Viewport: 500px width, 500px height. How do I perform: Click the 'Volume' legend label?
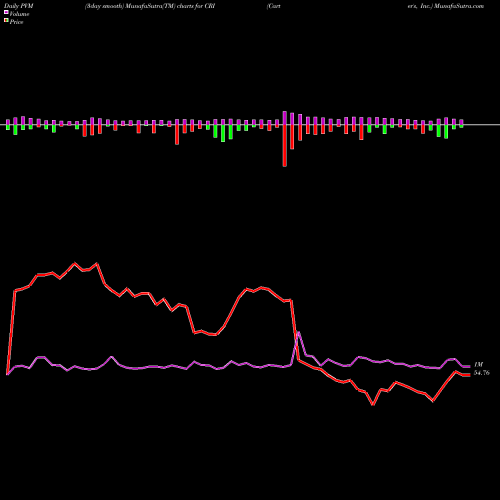(19, 14)
